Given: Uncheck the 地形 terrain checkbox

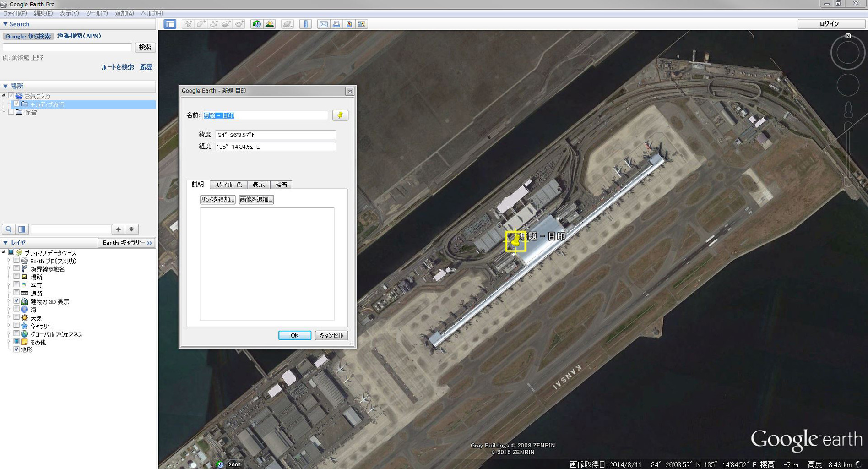Looking at the screenshot, I should [16, 349].
